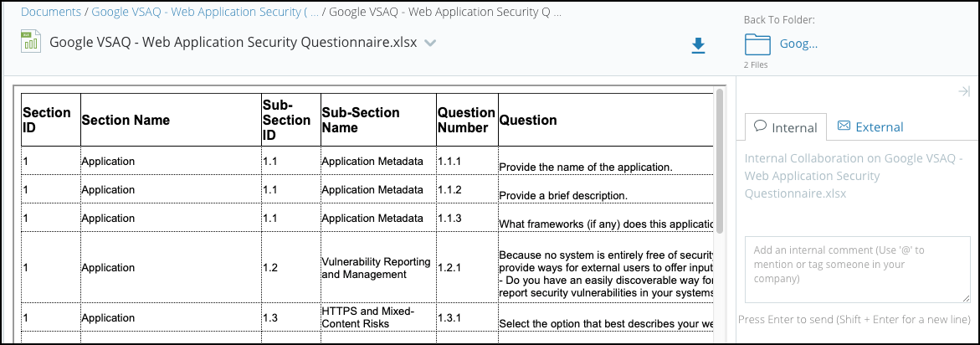The width and height of the screenshot is (980, 345).
Task: Click the green xlsx file icon
Action: tap(31, 43)
